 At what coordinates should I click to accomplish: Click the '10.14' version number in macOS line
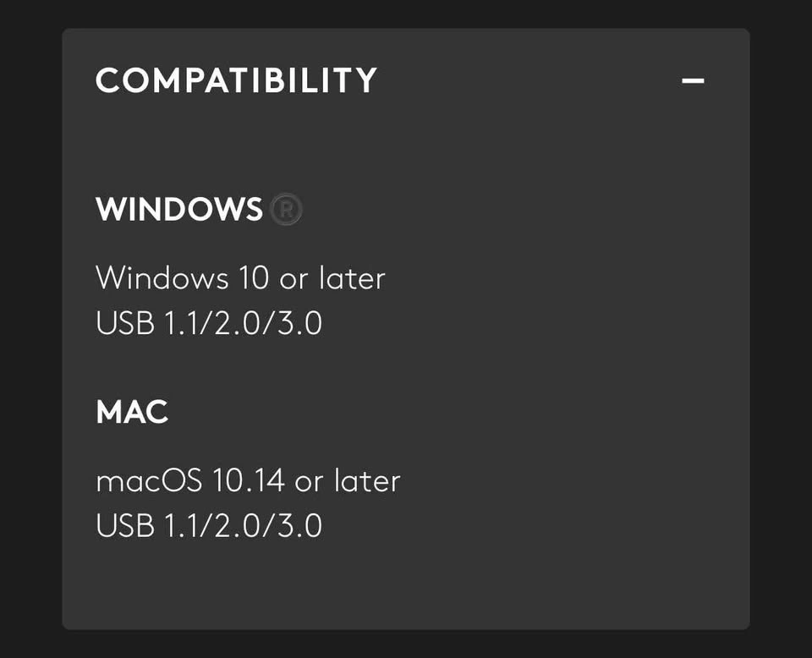[249, 481]
